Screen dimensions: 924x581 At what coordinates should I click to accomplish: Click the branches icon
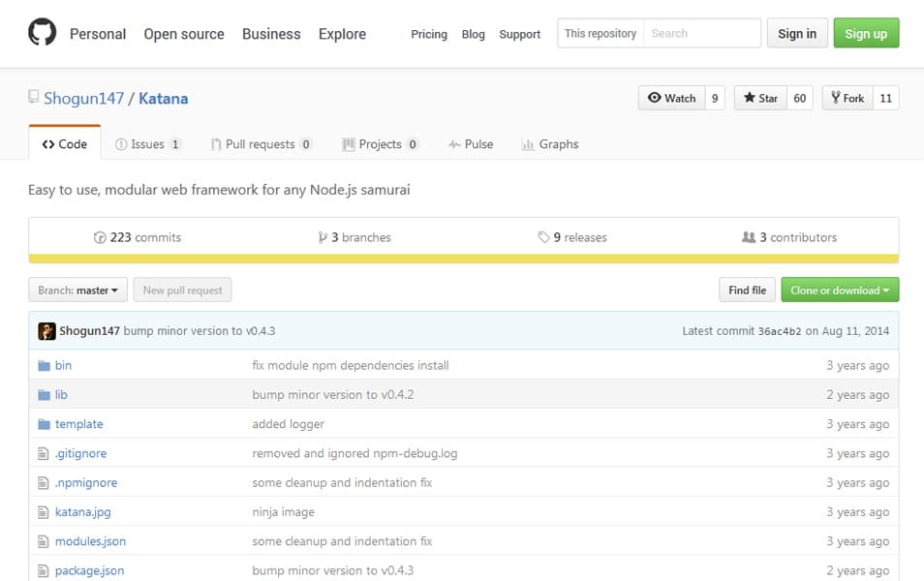pos(323,237)
